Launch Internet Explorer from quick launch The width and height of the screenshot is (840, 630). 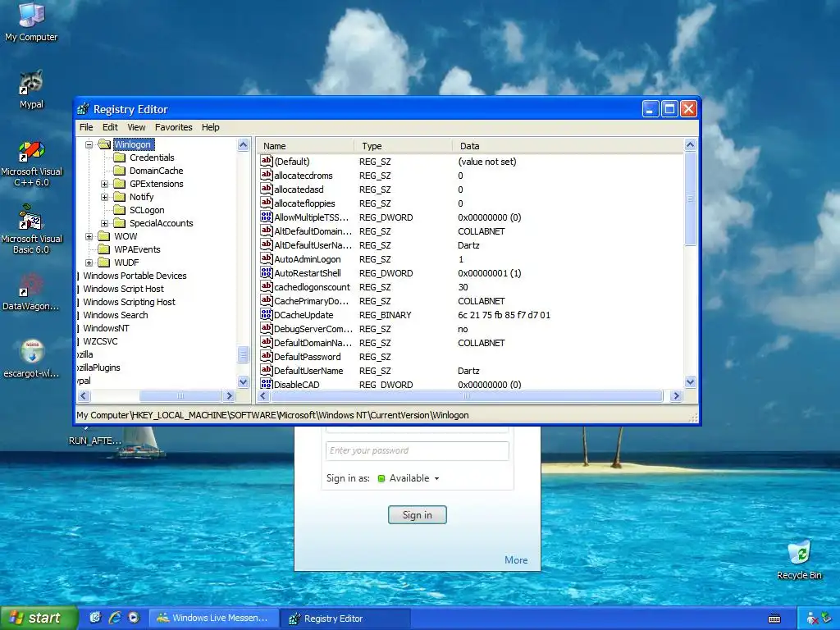[x=115, y=618]
